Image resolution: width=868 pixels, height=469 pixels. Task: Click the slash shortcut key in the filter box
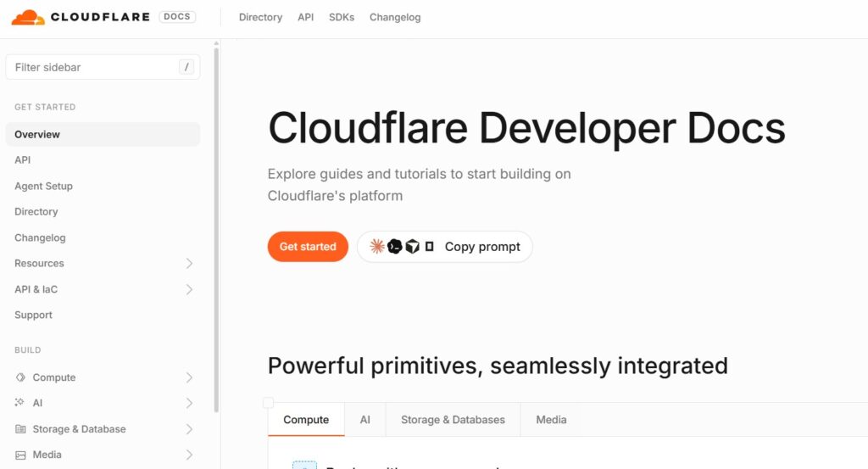coord(186,67)
